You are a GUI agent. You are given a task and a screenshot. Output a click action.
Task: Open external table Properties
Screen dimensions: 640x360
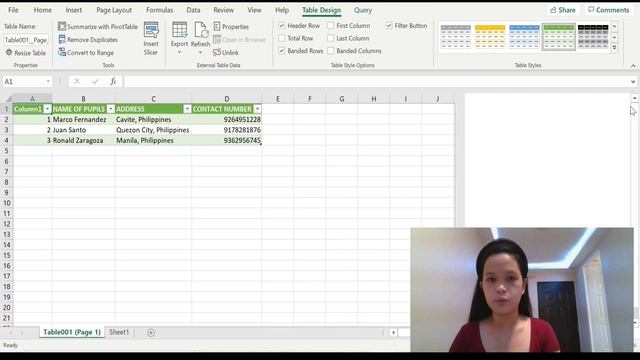tap(231, 27)
